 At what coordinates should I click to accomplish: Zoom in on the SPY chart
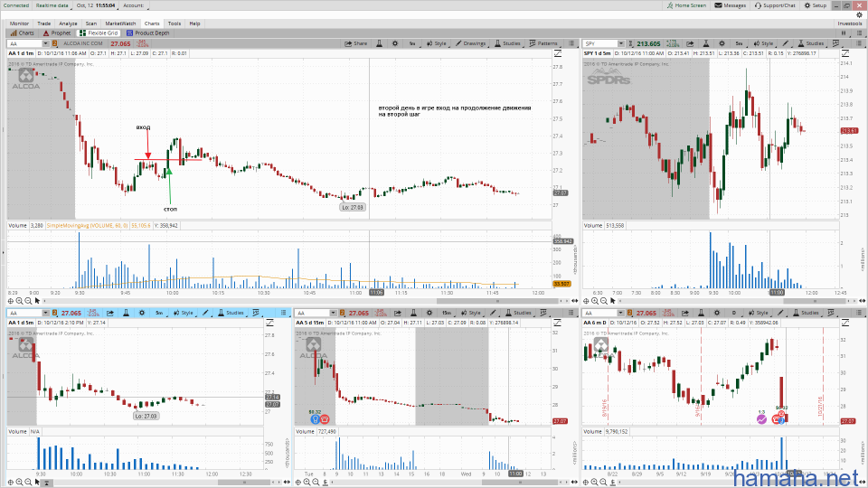coord(595,301)
